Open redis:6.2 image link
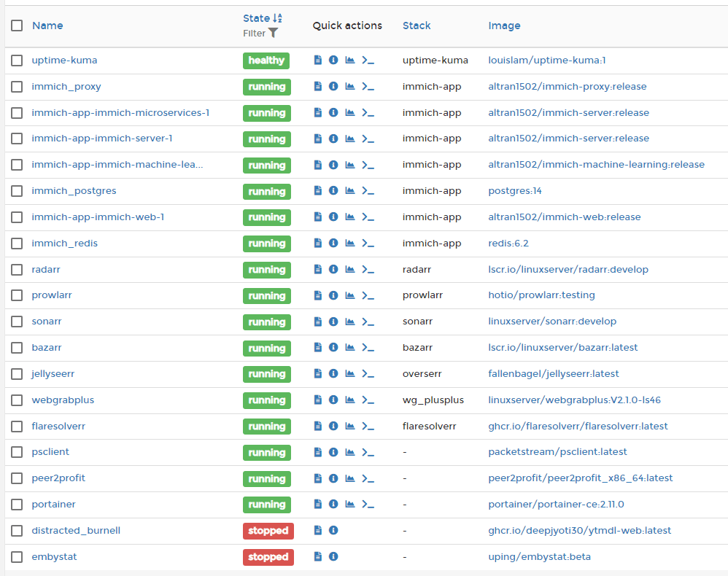The width and height of the screenshot is (728, 576). 508,244
